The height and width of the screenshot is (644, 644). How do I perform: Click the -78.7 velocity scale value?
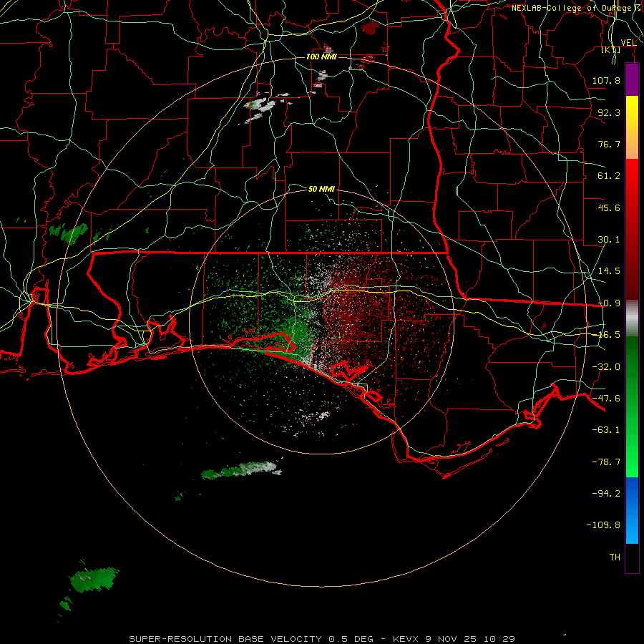tap(606, 462)
